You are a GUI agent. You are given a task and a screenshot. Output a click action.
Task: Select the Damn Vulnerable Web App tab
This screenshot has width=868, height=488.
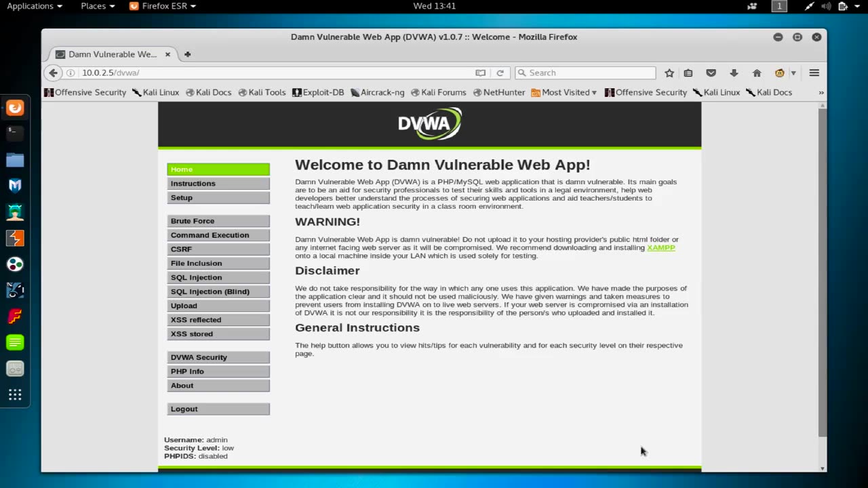click(112, 54)
